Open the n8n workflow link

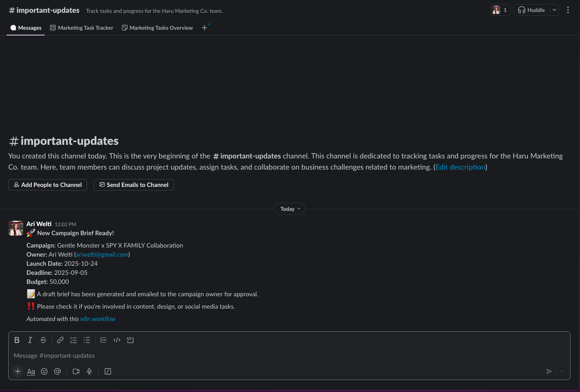(98, 319)
